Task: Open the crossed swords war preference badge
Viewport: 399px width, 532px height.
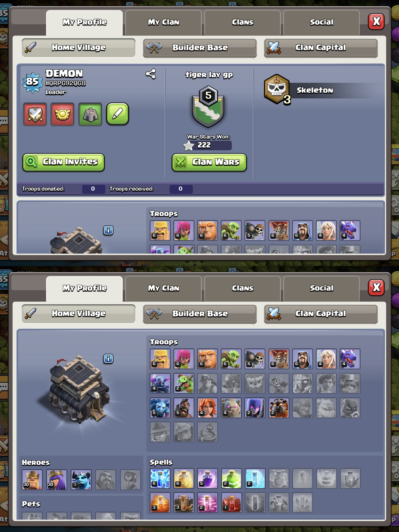Action: (35, 115)
